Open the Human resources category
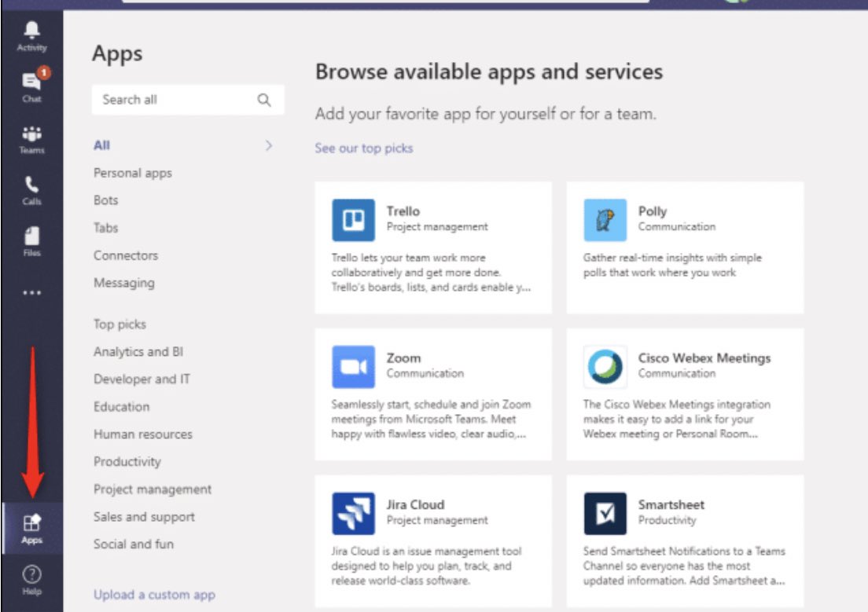 (x=143, y=434)
